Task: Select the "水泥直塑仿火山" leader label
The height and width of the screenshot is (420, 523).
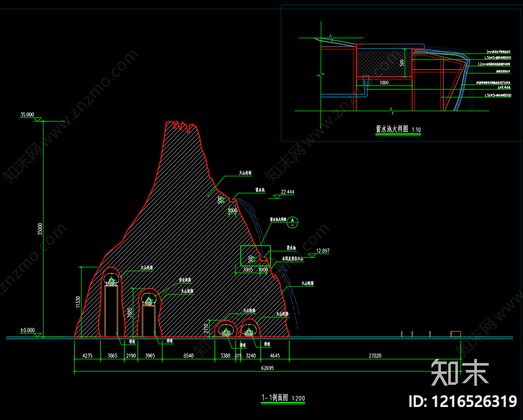Action: (292, 258)
